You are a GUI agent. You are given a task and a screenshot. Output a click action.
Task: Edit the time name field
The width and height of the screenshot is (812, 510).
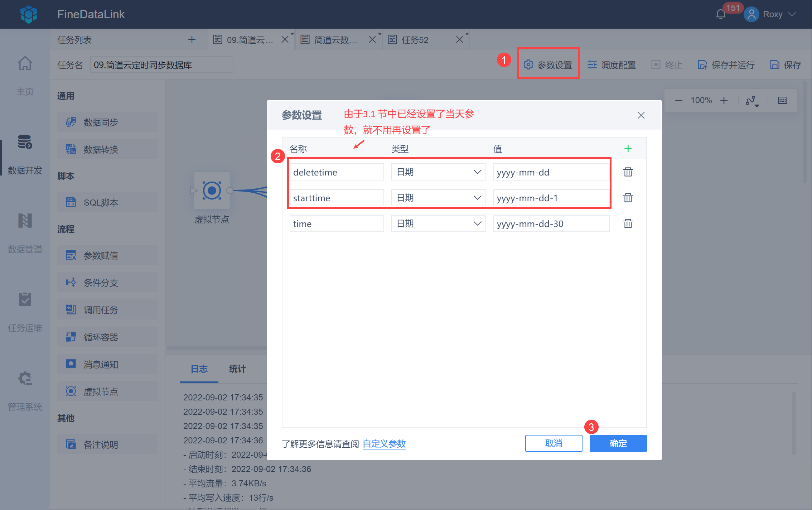pyautogui.click(x=337, y=224)
